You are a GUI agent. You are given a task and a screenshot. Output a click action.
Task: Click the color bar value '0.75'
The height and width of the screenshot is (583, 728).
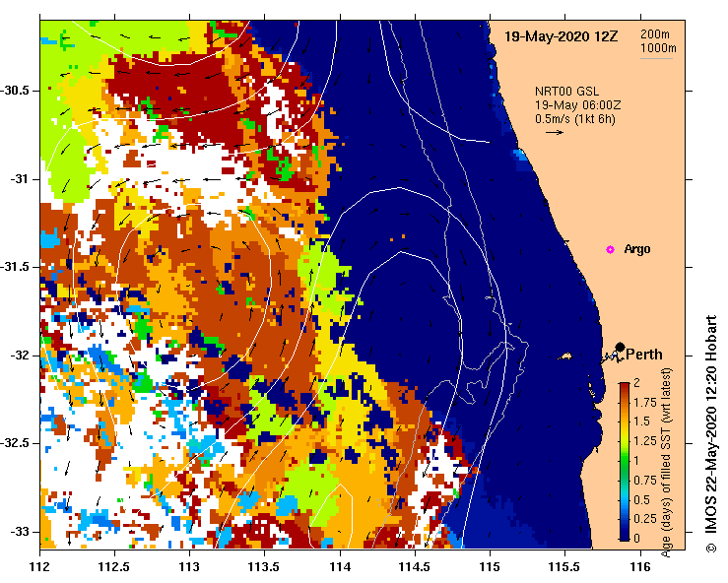(x=645, y=481)
